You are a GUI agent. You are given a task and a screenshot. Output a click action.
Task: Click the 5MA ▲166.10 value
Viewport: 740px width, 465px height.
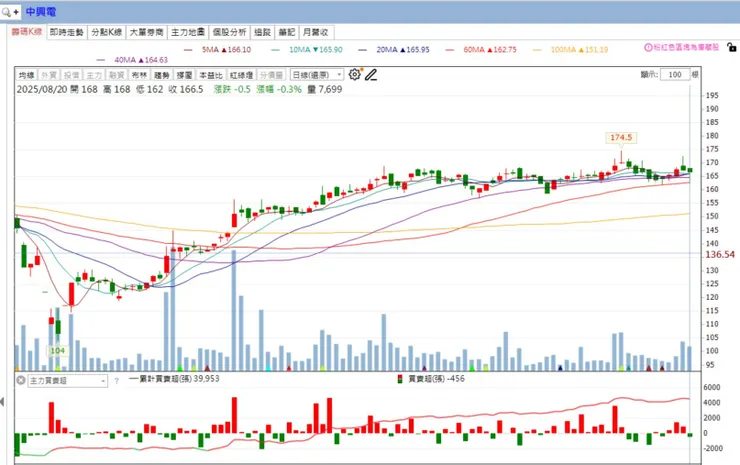[x=227, y=50]
